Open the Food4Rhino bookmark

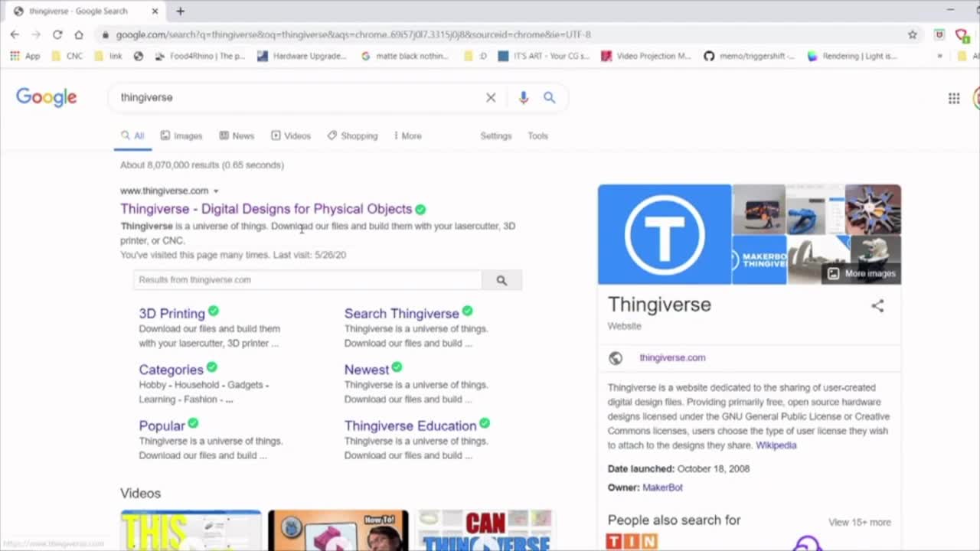[x=200, y=56]
